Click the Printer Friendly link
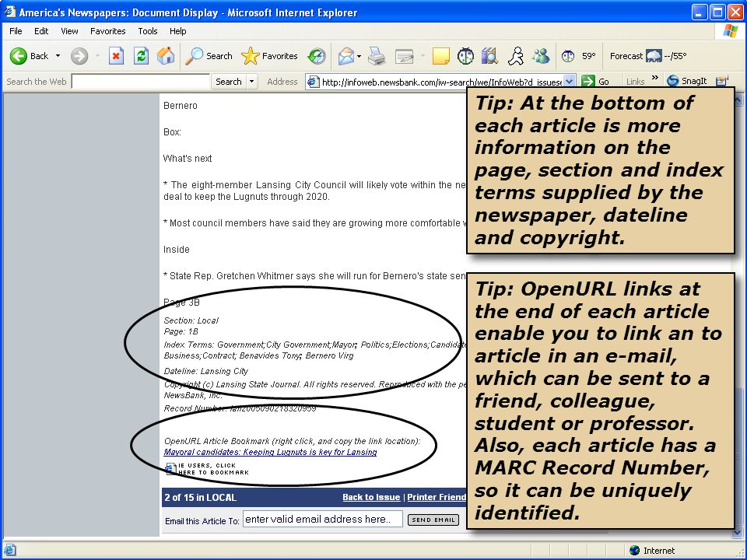747x560 pixels. [437, 497]
